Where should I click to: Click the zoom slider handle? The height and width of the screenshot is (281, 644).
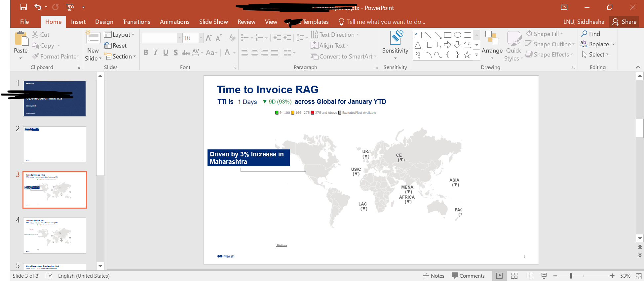(571, 276)
